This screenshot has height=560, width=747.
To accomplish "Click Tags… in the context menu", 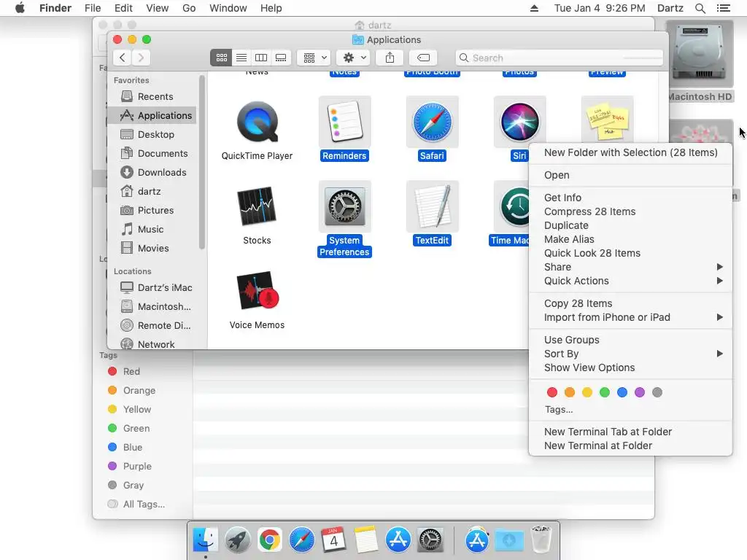I will (x=559, y=410).
